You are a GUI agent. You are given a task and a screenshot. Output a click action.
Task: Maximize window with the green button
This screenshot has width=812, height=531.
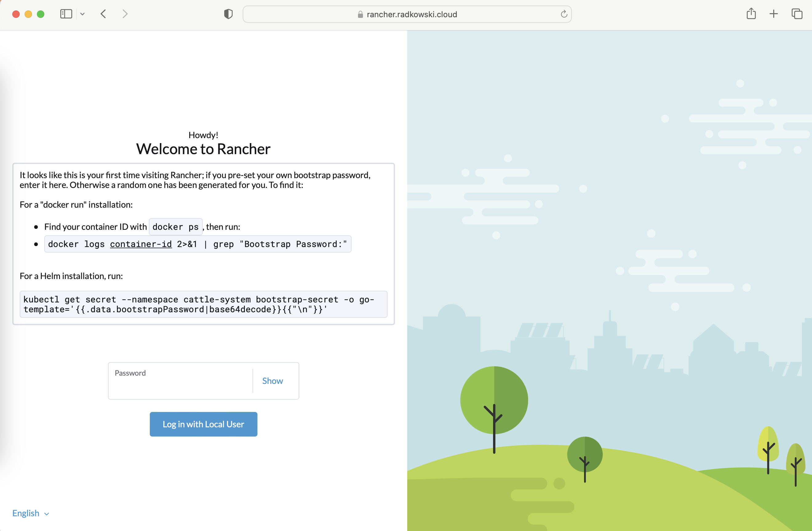tap(40, 14)
